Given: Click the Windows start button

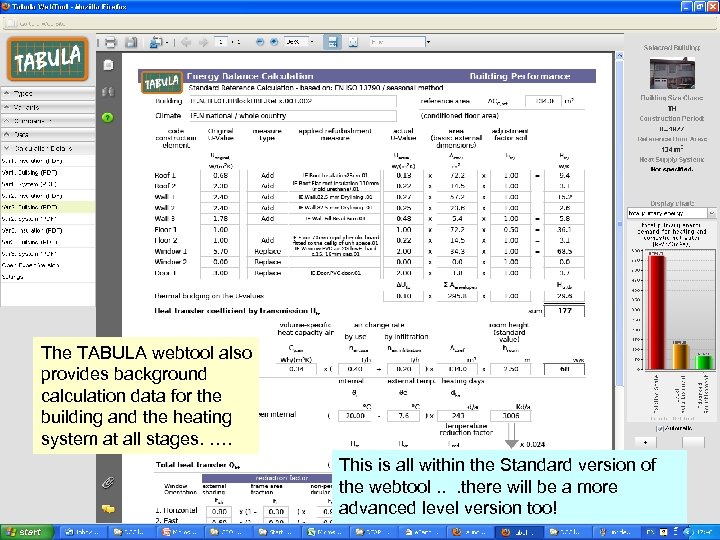Looking at the screenshot, I should (x=27, y=532).
